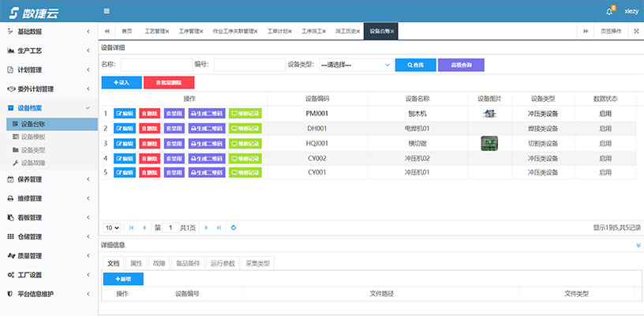The width and height of the screenshot is (644, 316).
Task: Go to the last page using pagination arrow
Action: pos(219,228)
